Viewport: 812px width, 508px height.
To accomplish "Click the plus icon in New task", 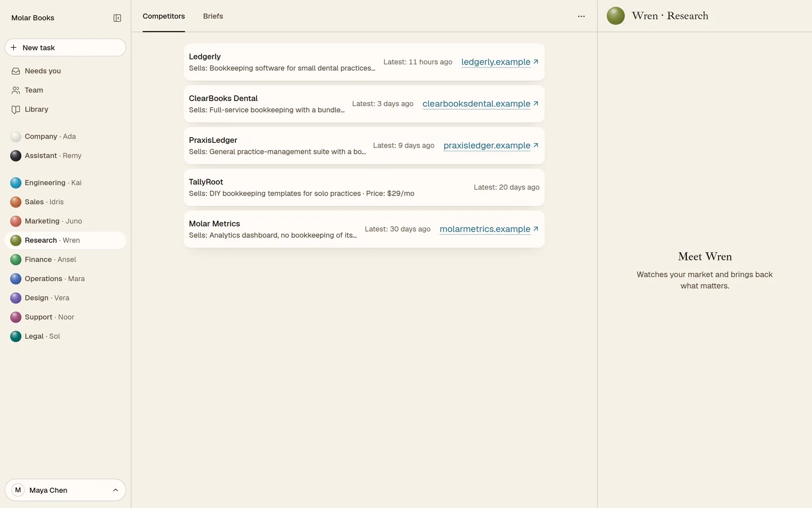I will 14,48.
